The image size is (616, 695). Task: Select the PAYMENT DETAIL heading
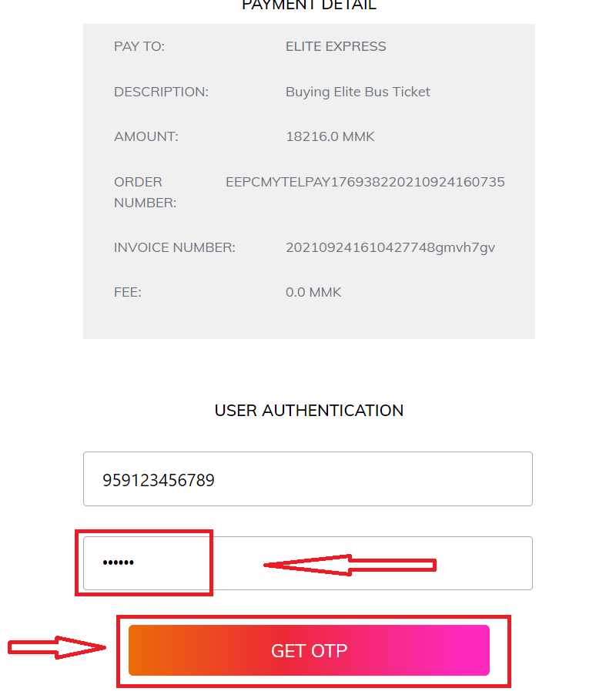[309, 5]
